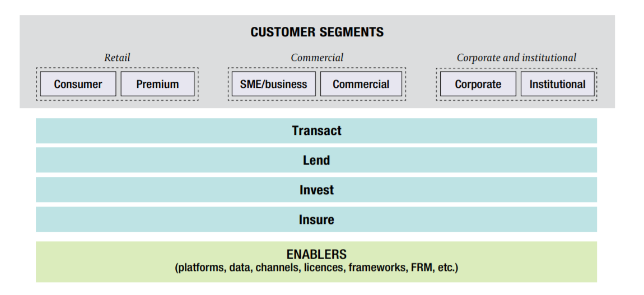Select the Consumer segment box
The height and width of the screenshot is (295, 644).
[78, 84]
